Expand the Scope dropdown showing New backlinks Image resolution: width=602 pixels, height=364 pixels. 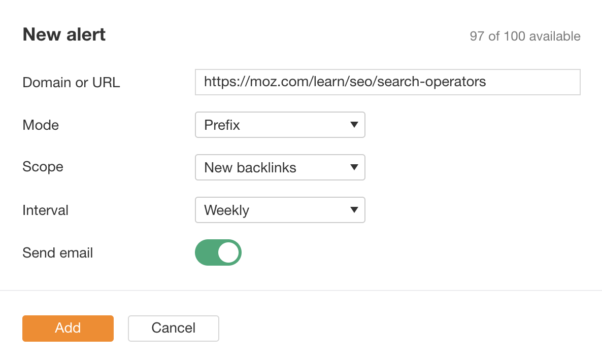280,167
